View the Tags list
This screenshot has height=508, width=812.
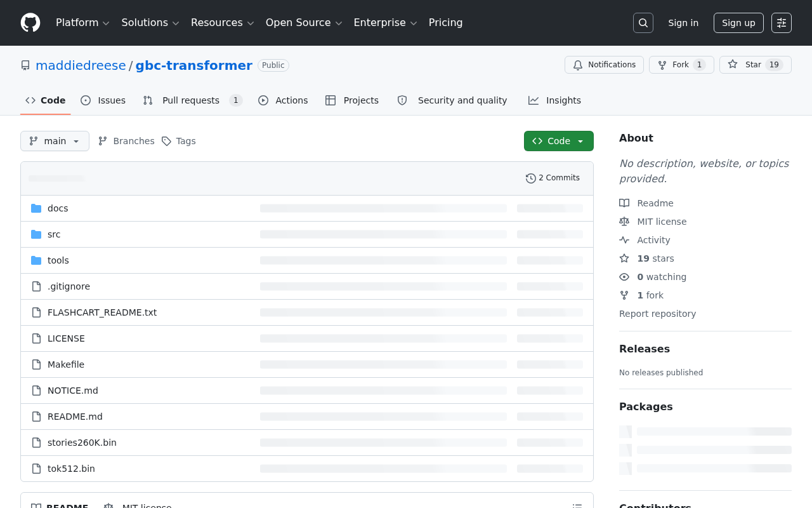(x=178, y=141)
